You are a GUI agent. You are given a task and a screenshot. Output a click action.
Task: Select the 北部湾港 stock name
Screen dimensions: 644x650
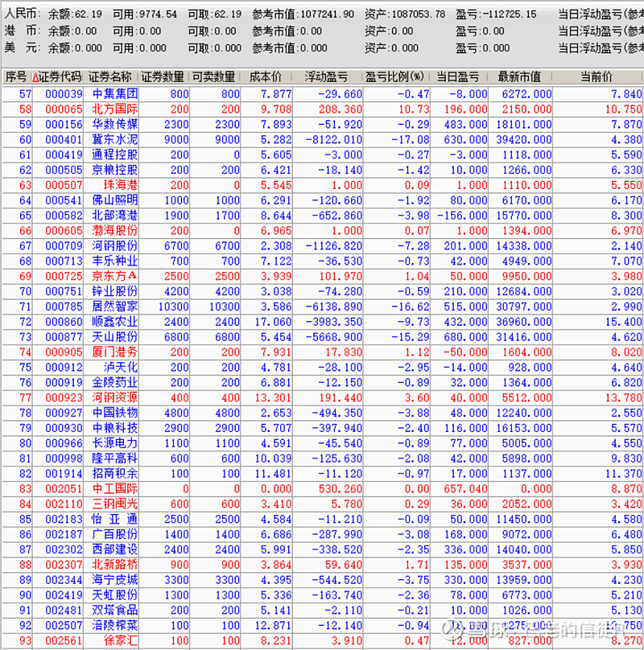click(115, 216)
